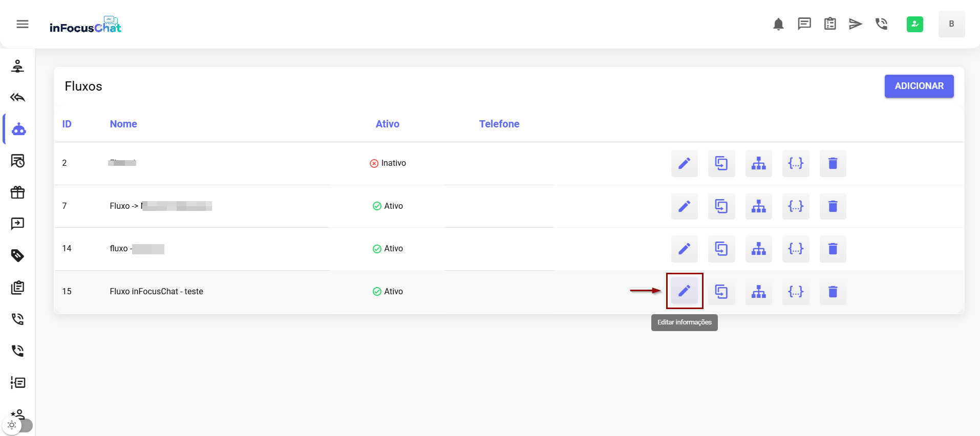Click the paper plane send icon
Image resolution: width=980 pixels, height=436 pixels.
(855, 24)
